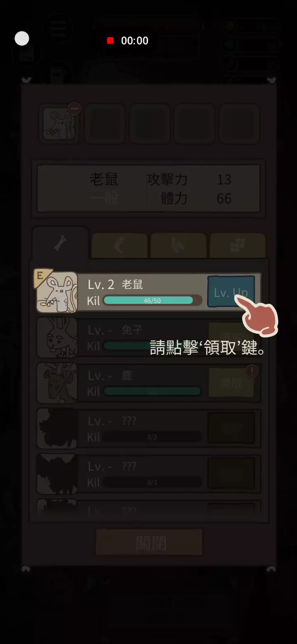Tap the mouse portrait with E badge
297x644 pixels.
[x=57, y=292]
